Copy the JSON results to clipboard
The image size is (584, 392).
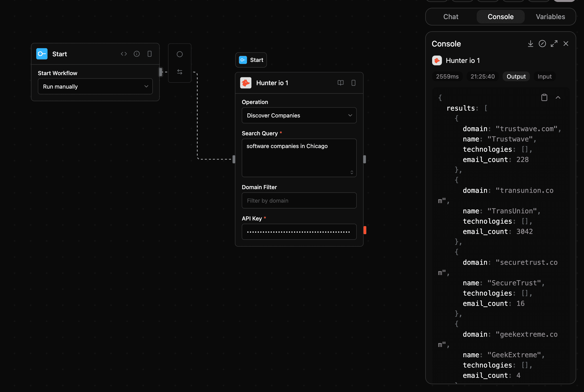(544, 97)
